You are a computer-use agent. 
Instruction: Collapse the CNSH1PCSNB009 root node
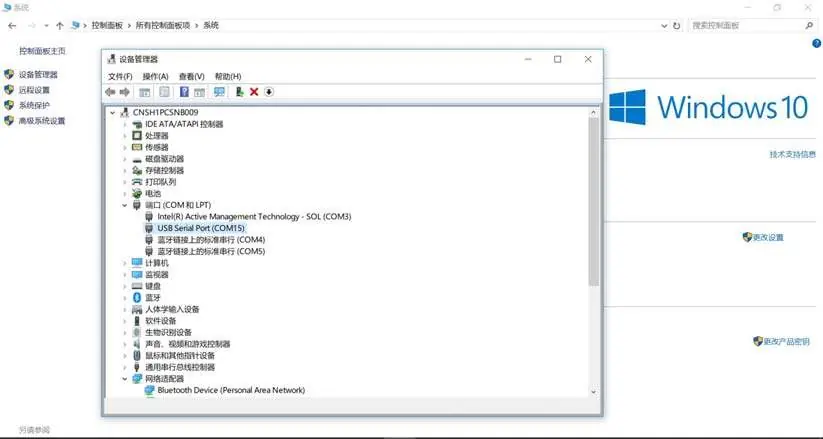(x=112, y=112)
